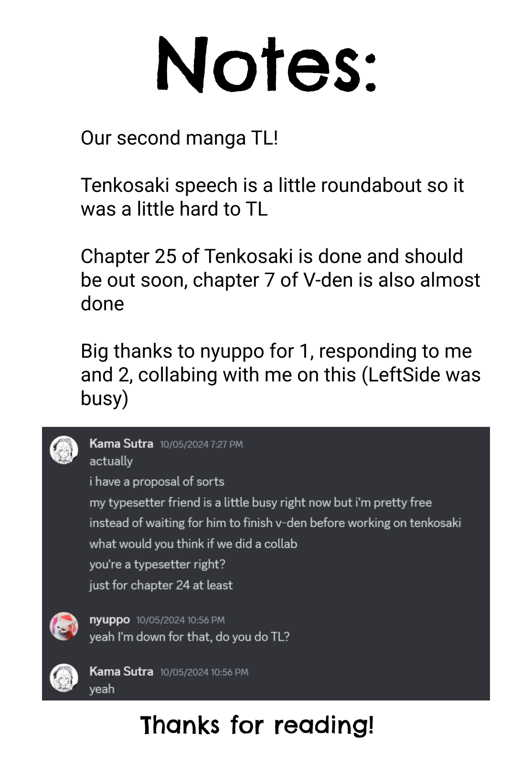Open the Kama Sutra username at 7:27 PM

[121, 444]
